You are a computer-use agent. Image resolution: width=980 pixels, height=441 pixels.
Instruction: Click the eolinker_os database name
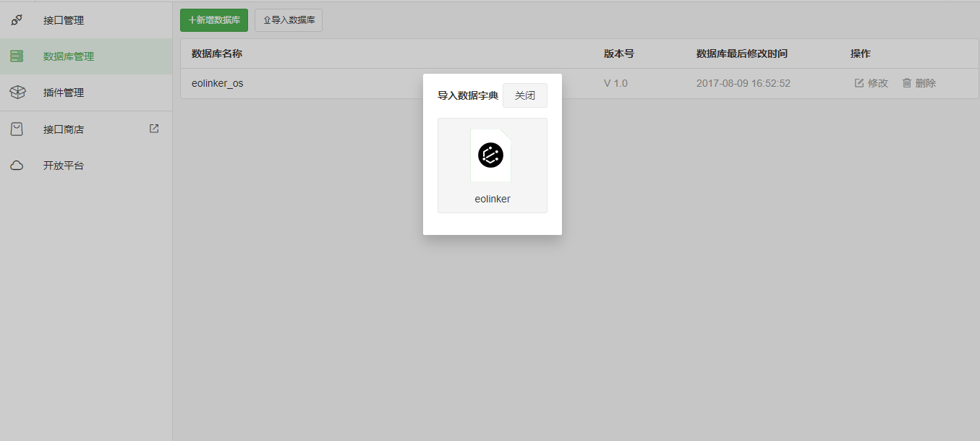tap(218, 83)
